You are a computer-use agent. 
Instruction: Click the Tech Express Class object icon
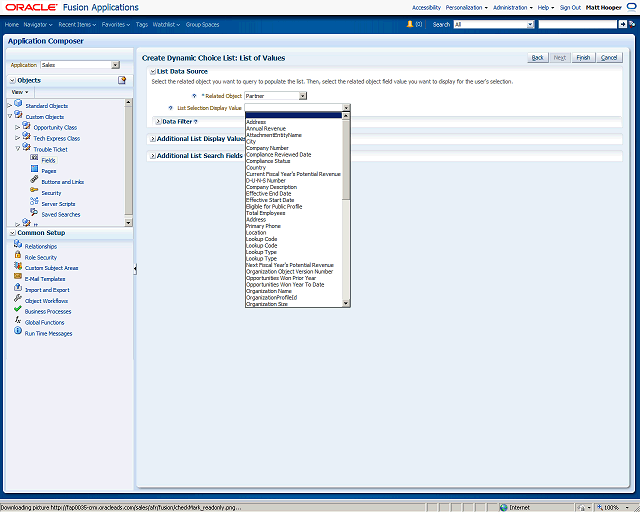click(26, 136)
